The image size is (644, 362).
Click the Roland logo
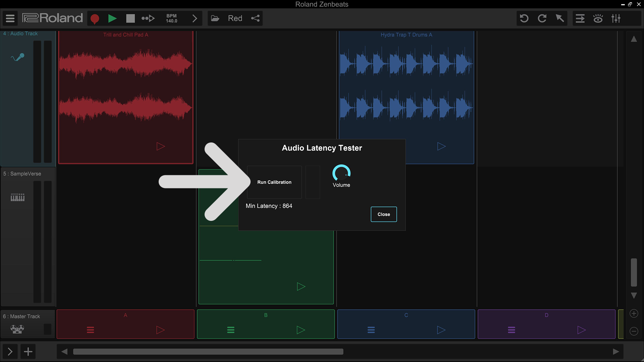(52, 18)
